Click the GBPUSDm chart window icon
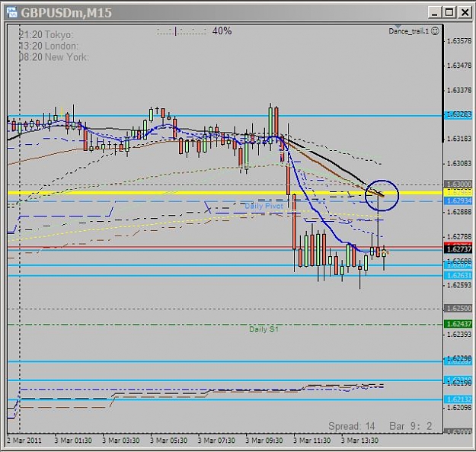This screenshot has width=476, height=452. [x=12, y=12]
